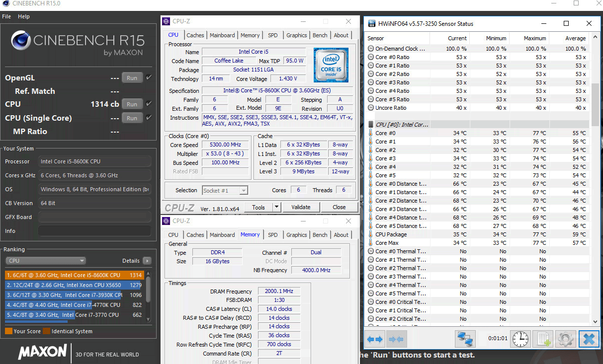Open HWiNFO settings gear icon
The width and height of the screenshot is (603, 364).
click(565, 339)
